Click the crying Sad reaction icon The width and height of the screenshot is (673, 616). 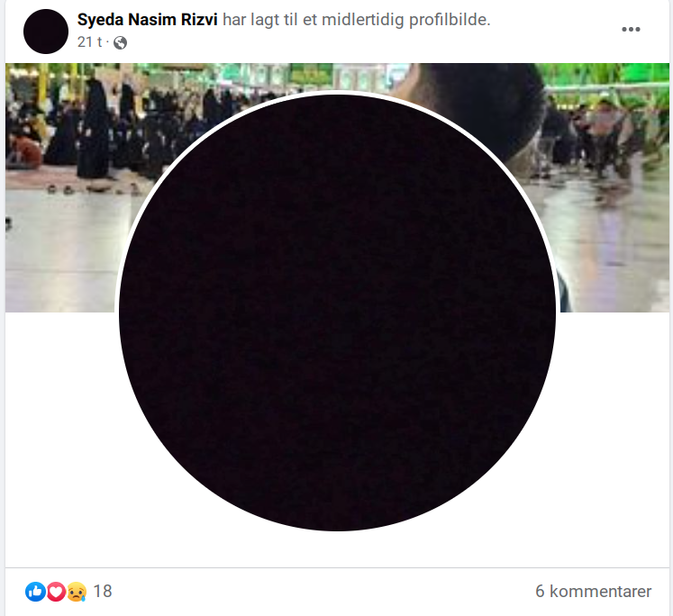click(77, 592)
